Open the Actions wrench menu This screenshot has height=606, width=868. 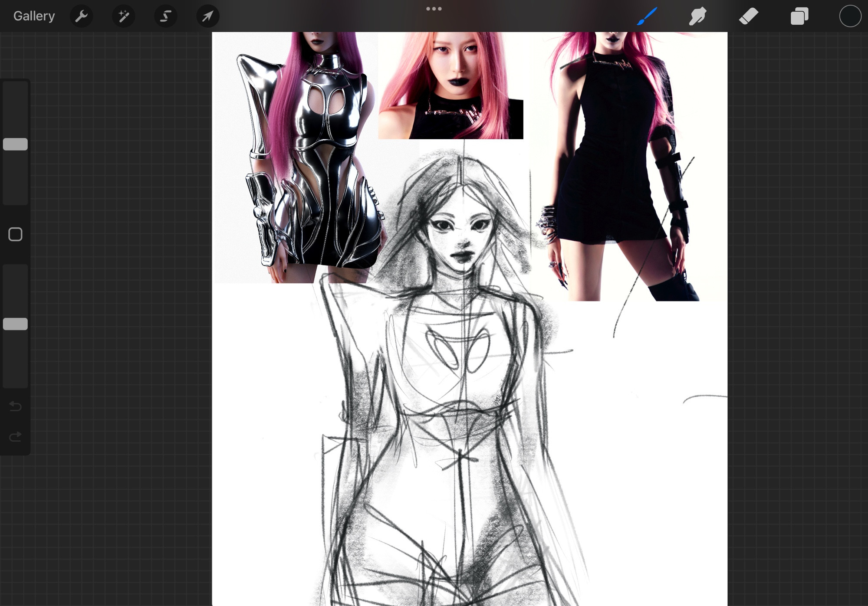[81, 16]
